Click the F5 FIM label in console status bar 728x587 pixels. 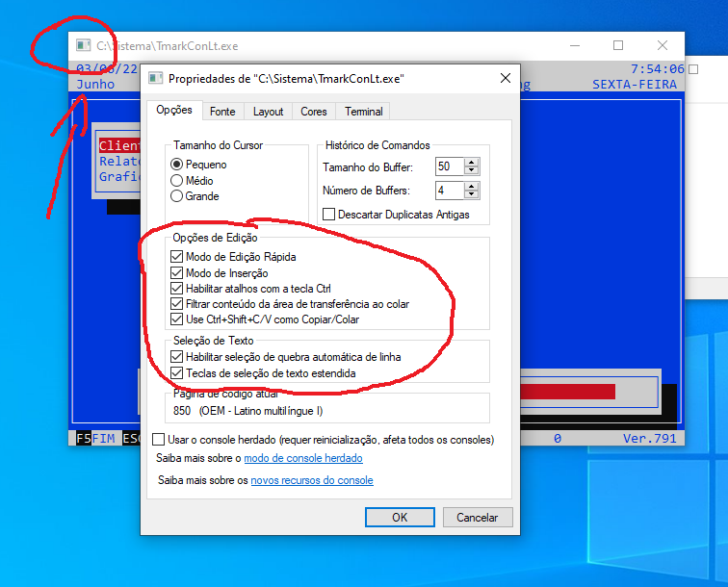point(95,438)
